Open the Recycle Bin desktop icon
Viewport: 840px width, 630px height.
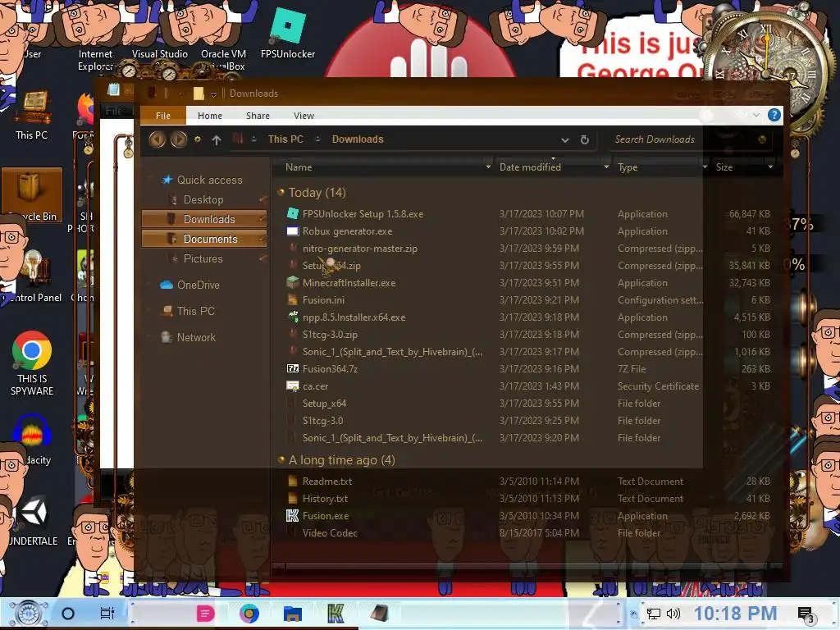(x=32, y=195)
